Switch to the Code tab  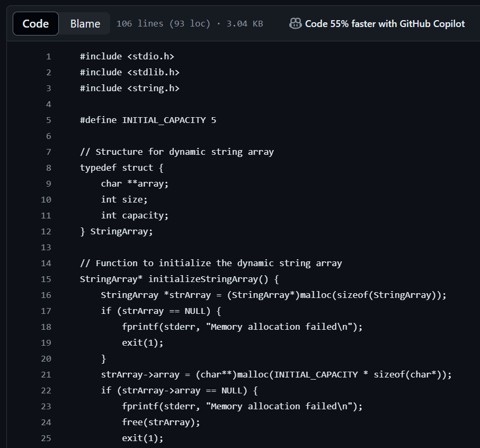pyautogui.click(x=35, y=24)
